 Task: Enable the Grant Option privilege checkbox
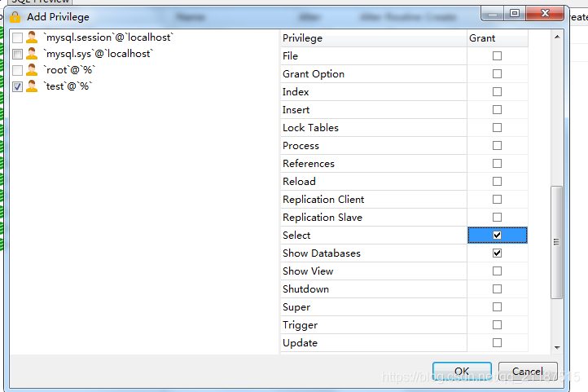coord(497,74)
